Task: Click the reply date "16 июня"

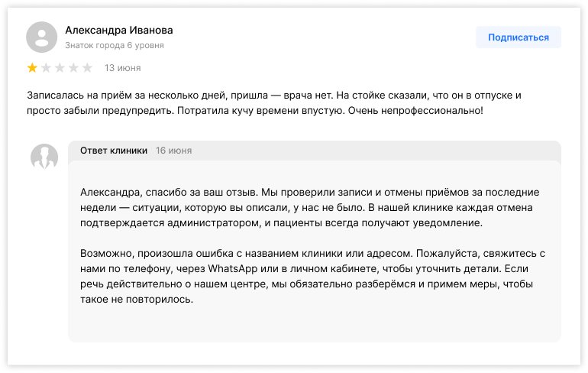Action: 173,151
